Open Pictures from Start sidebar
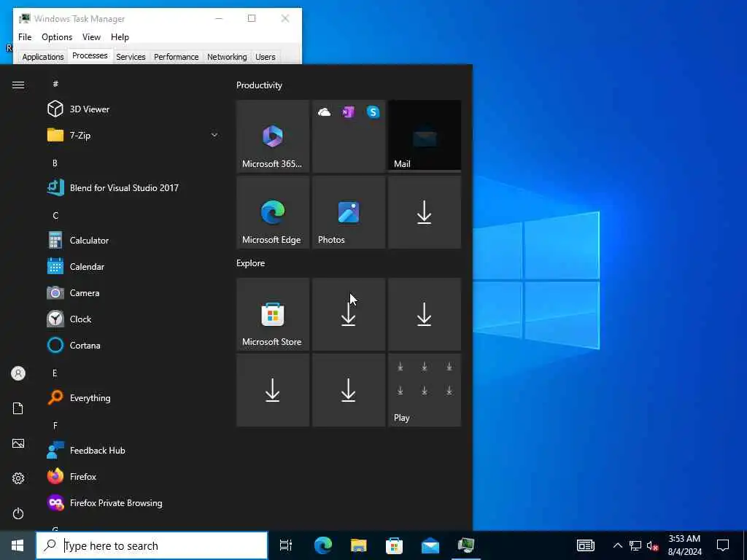747x560 pixels. (x=18, y=443)
